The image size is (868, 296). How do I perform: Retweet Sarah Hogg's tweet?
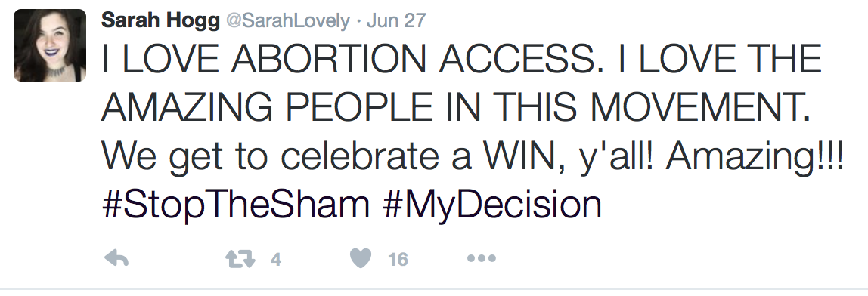(240, 259)
